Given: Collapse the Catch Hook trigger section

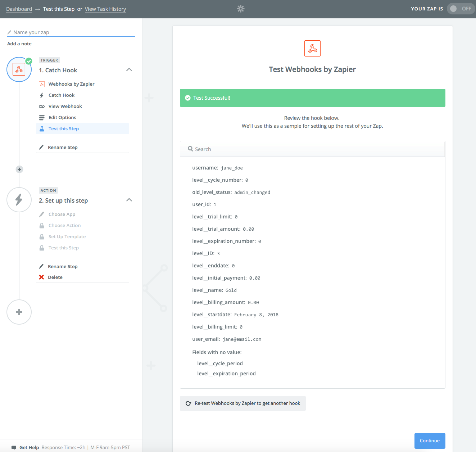Looking at the screenshot, I should pyautogui.click(x=129, y=69).
